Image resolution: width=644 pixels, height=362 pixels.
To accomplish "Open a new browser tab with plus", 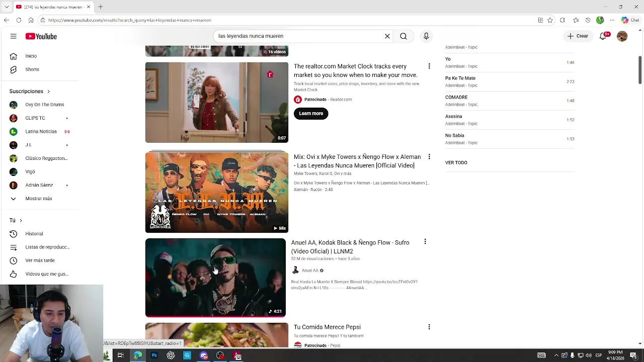I will point(101,7).
